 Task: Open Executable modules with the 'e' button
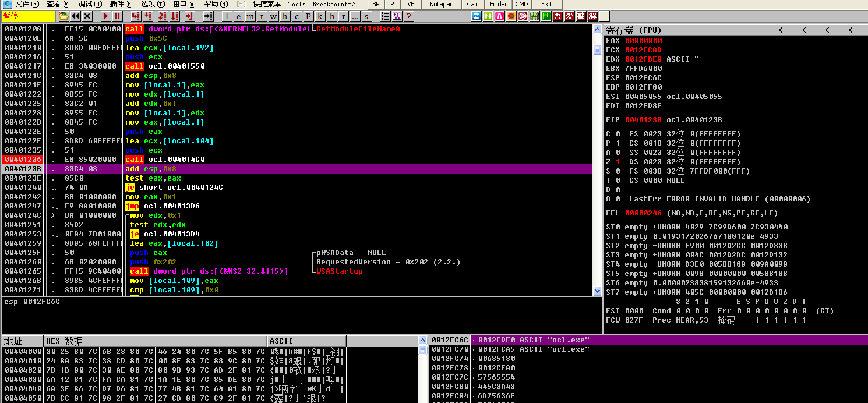click(x=238, y=16)
